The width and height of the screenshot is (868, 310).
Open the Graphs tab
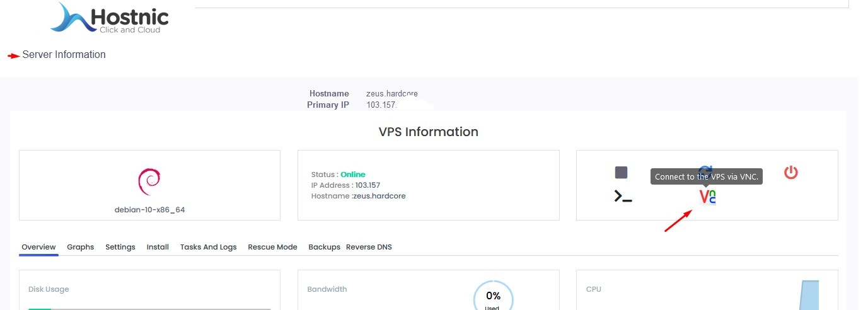click(x=80, y=247)
